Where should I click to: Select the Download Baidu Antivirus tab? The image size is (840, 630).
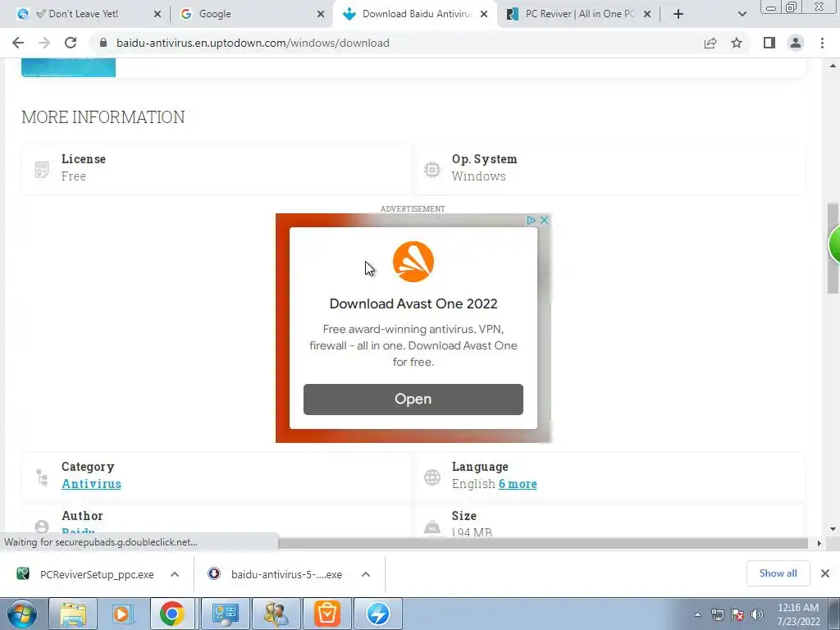[x=410, y=14]
